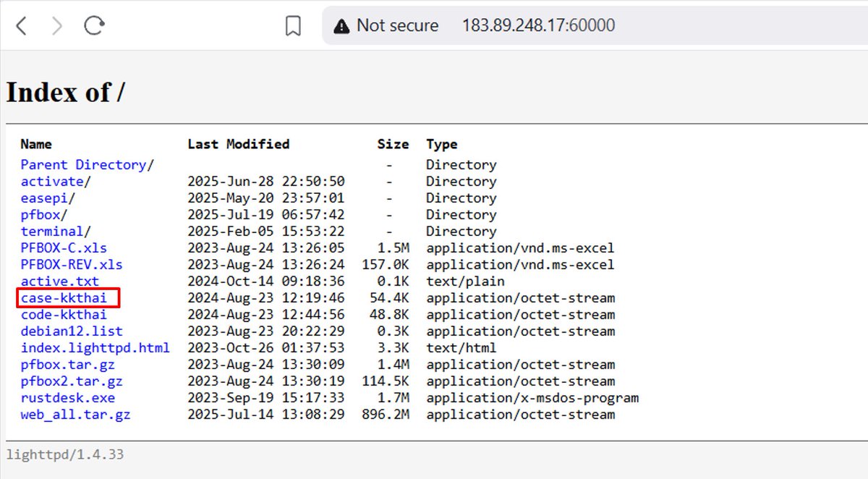The width and height of the screenshot is (868, 479).
Task: Open the active.txt file
Action: (x=60, y=281)
